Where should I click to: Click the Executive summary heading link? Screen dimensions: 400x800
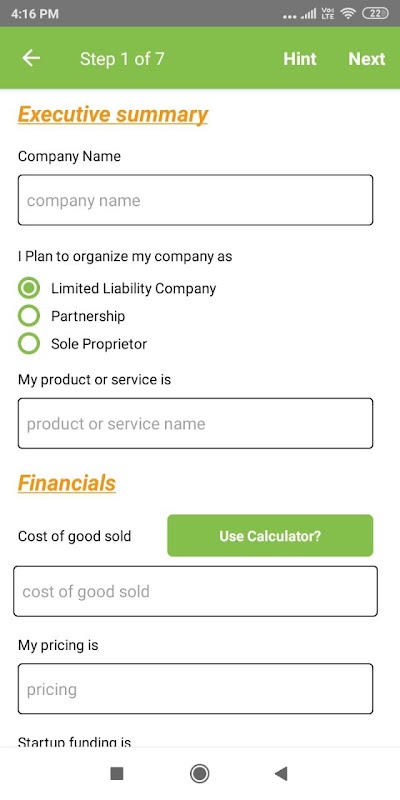[113, 114]
